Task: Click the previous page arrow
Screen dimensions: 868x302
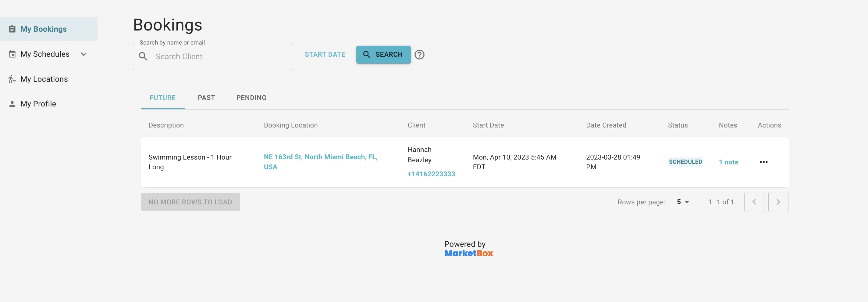Action: [x=754, y=202]
